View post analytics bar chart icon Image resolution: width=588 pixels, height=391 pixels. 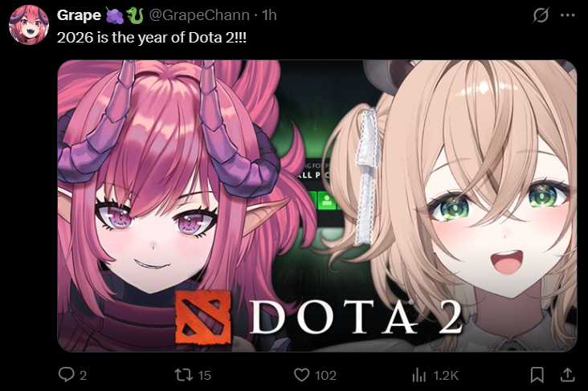click(419, 375)
